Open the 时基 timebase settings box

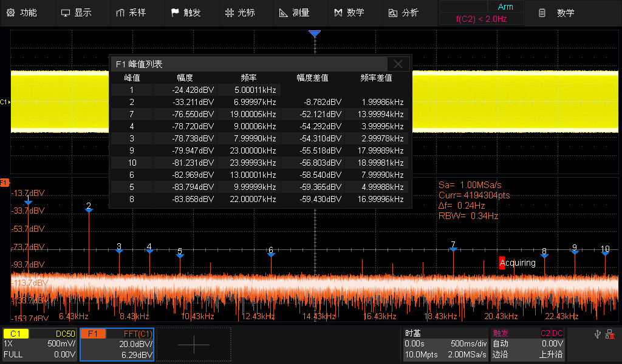pos(445,344)
